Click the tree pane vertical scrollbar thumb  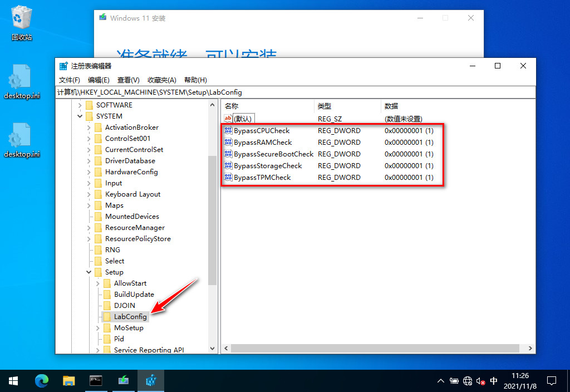(212, 220)
